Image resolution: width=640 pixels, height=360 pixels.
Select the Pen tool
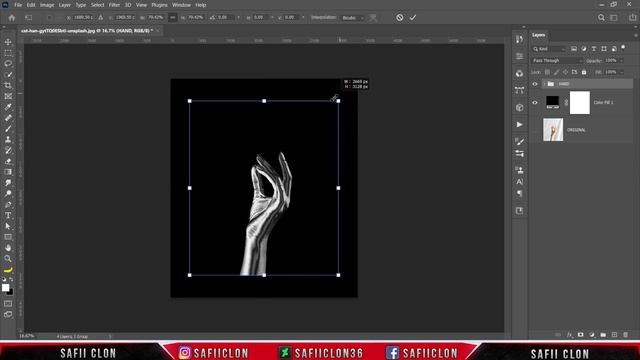point(8,204)
